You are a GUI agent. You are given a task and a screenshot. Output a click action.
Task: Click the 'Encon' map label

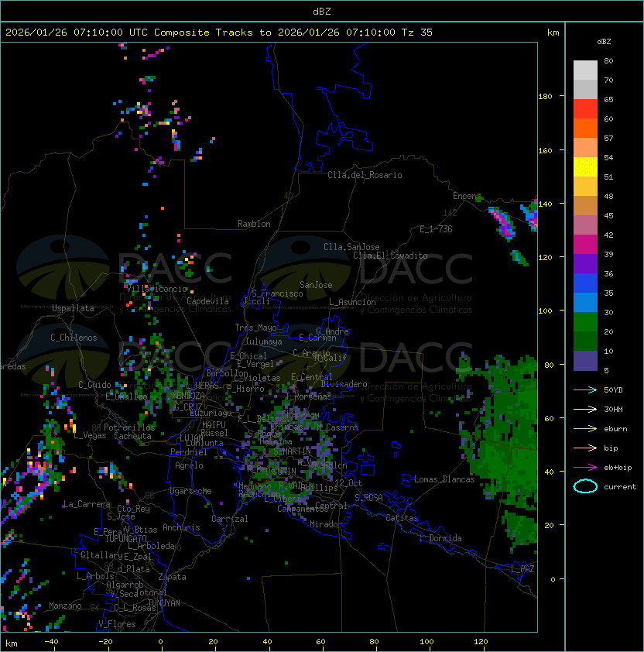[464, 196]
